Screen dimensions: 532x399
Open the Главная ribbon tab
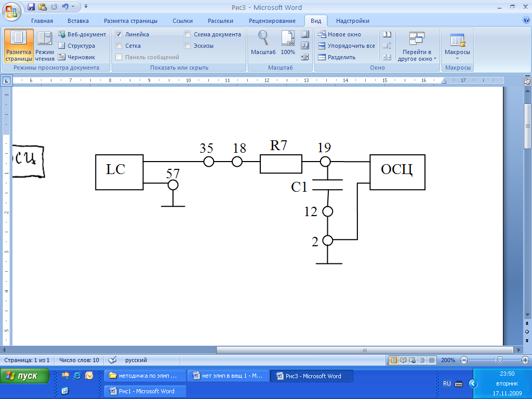point(42,21)
